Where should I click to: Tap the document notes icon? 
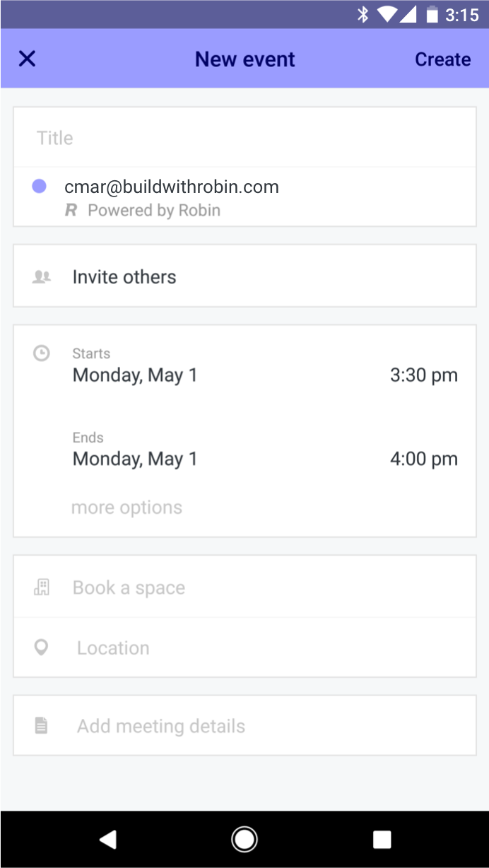(x=42, y=725)
